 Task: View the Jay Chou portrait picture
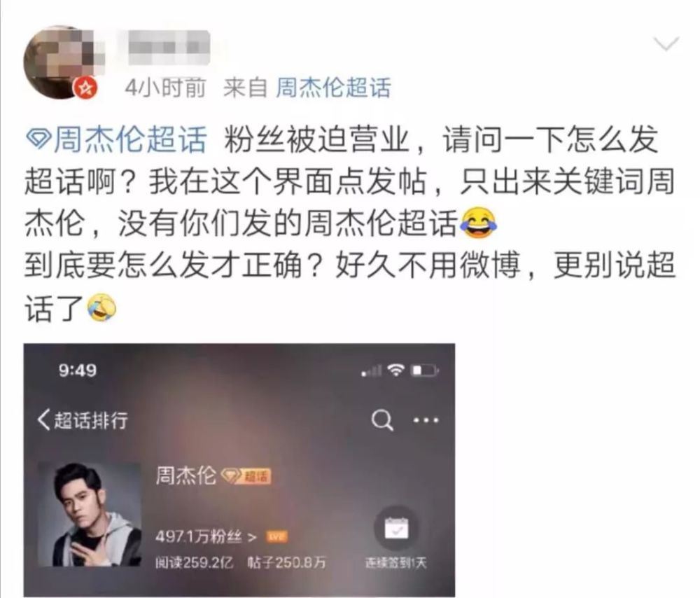(x=90, y=515)
